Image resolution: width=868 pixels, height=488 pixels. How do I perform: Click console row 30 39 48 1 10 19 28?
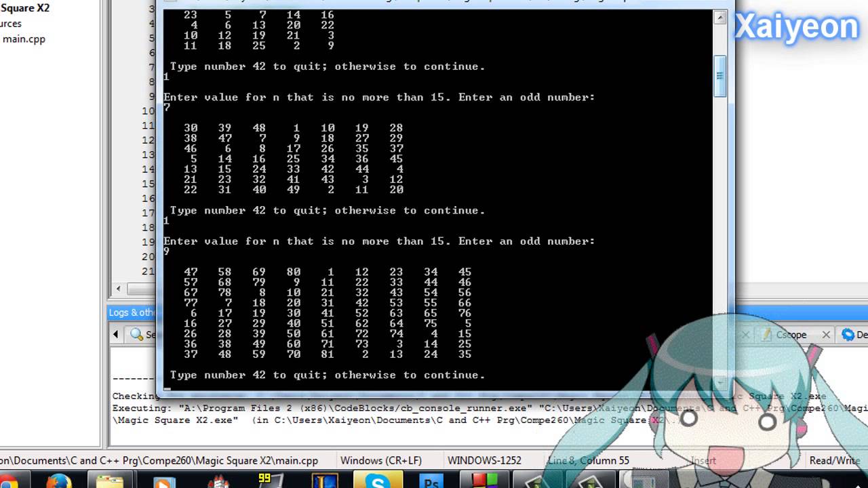(294, 127)
